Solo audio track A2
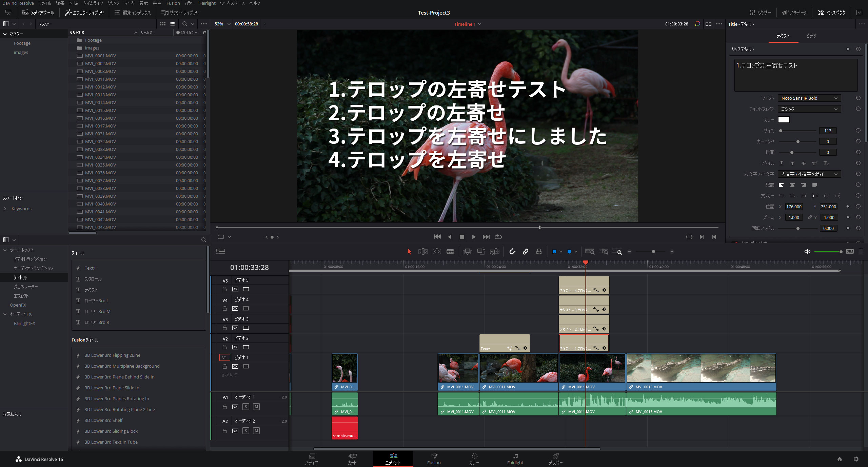This screenshot has width=868, height=467. [246, 431]
